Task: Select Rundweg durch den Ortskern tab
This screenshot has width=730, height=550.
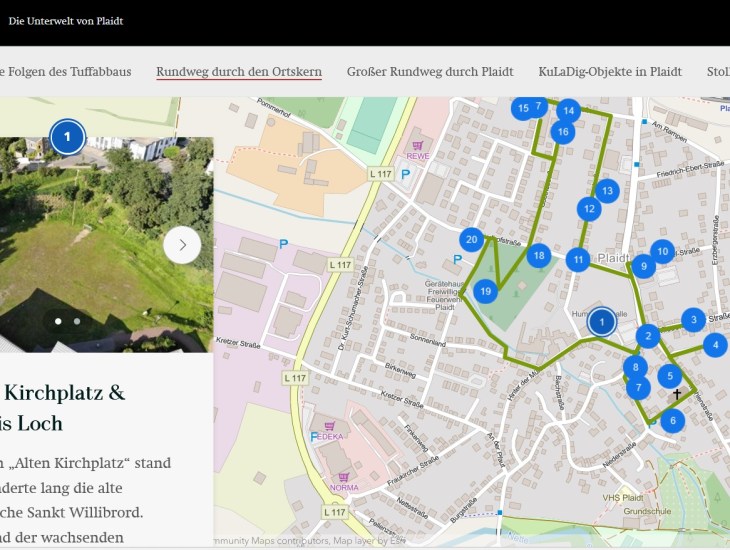Action: click(239, 72)
